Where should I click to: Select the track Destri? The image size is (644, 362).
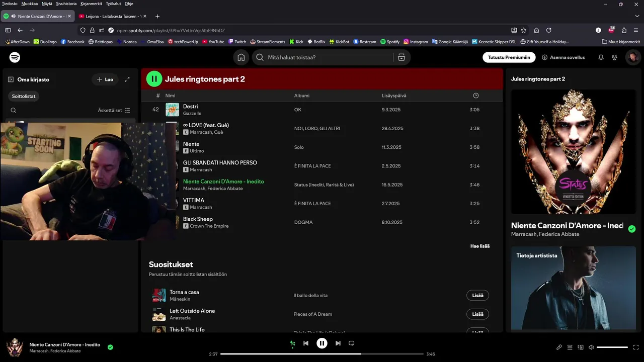click(x=190, y=107)
